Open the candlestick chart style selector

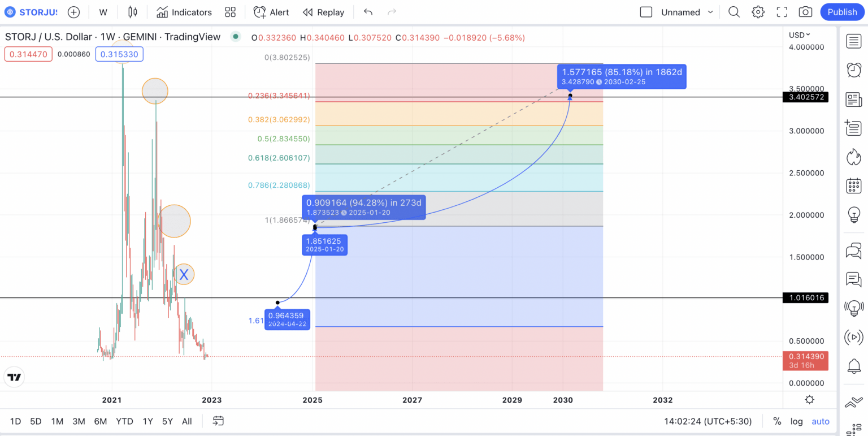coord(133,12)
